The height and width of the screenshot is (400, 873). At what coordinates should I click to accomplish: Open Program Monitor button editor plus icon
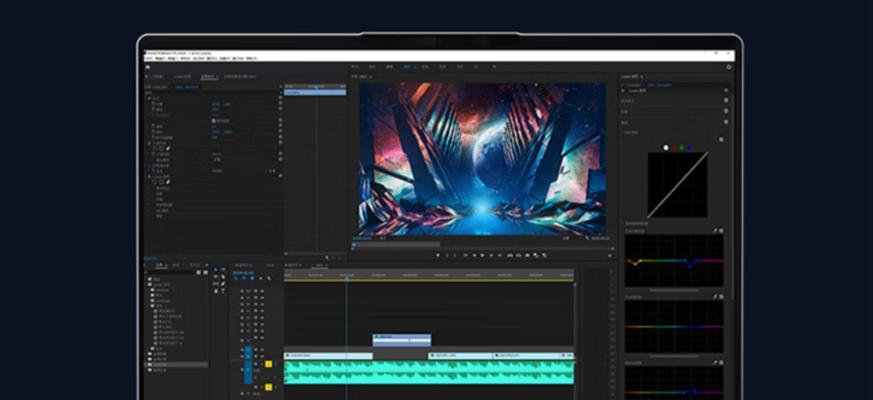tap(610, 256)
